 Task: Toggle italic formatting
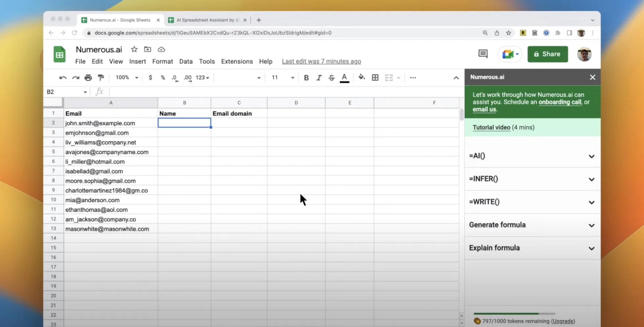click(x=319, y=78)
